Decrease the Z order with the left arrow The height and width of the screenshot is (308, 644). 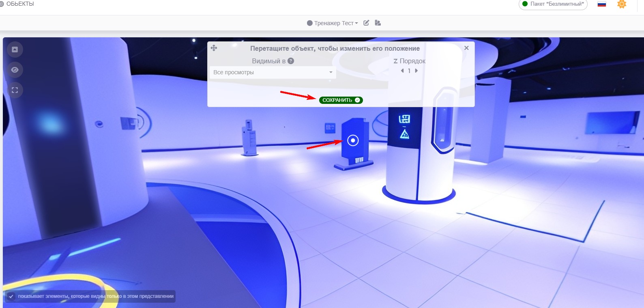tap(402, 71)
